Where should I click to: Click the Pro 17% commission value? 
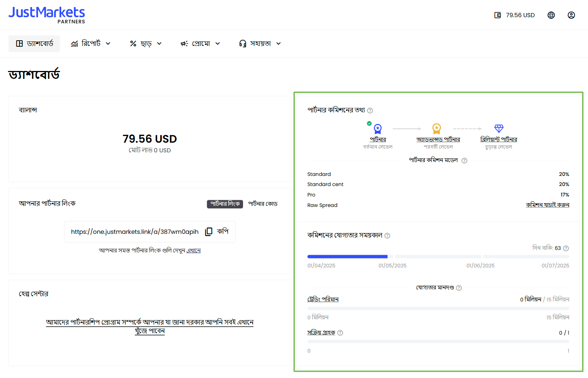(565, 195)
